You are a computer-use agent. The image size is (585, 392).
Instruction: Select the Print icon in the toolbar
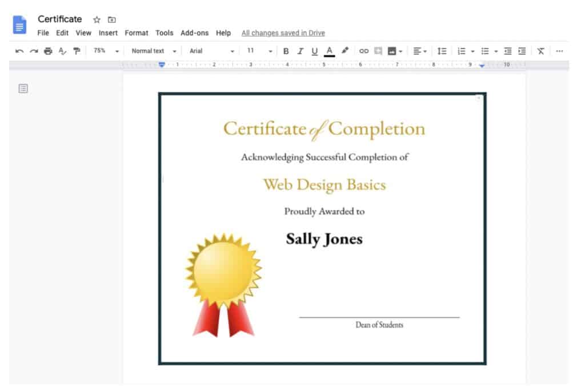pos(47,51)
